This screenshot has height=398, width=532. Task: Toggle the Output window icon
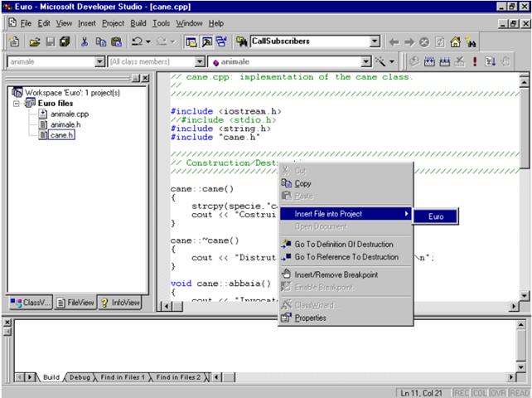206,41
